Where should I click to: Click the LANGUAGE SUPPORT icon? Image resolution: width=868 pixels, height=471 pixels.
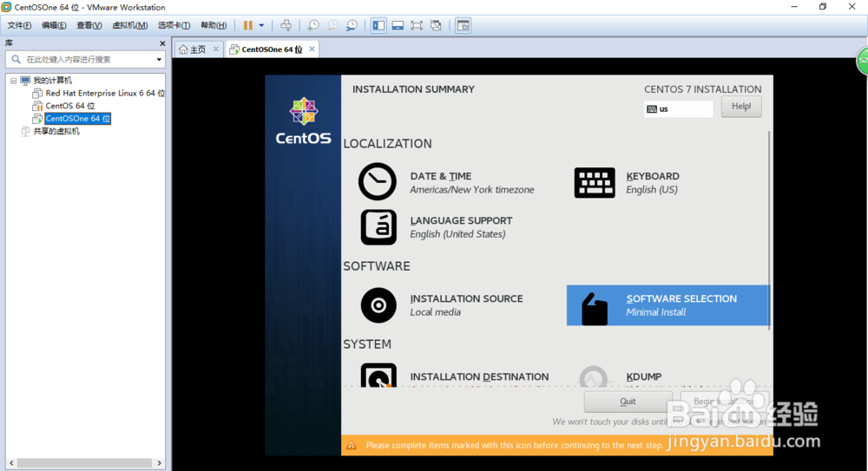point(378,227)
